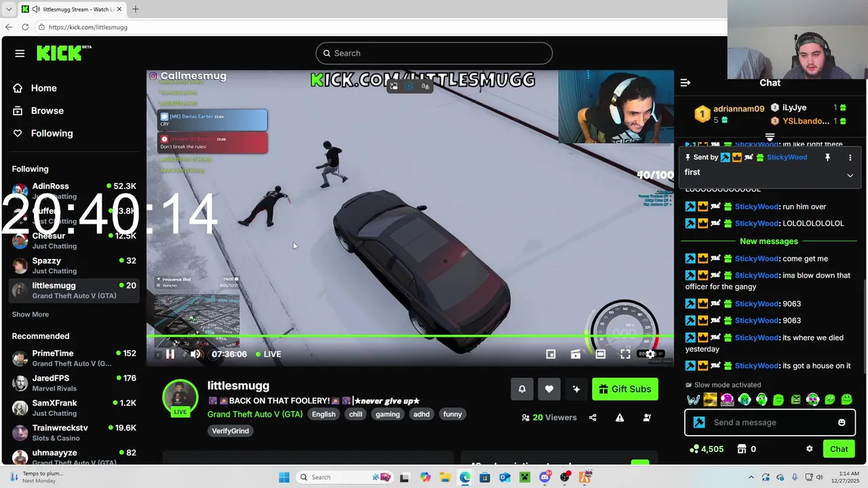This screenshot has height=488, width=868.
Task: Click Gift Subs button
Action: 625,389
